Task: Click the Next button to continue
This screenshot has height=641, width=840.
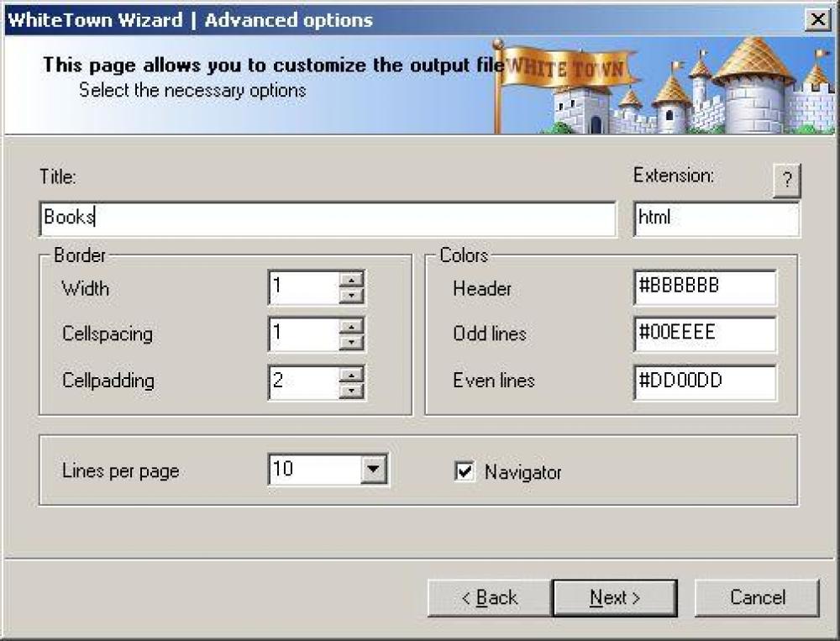Action: coord(616,597)
